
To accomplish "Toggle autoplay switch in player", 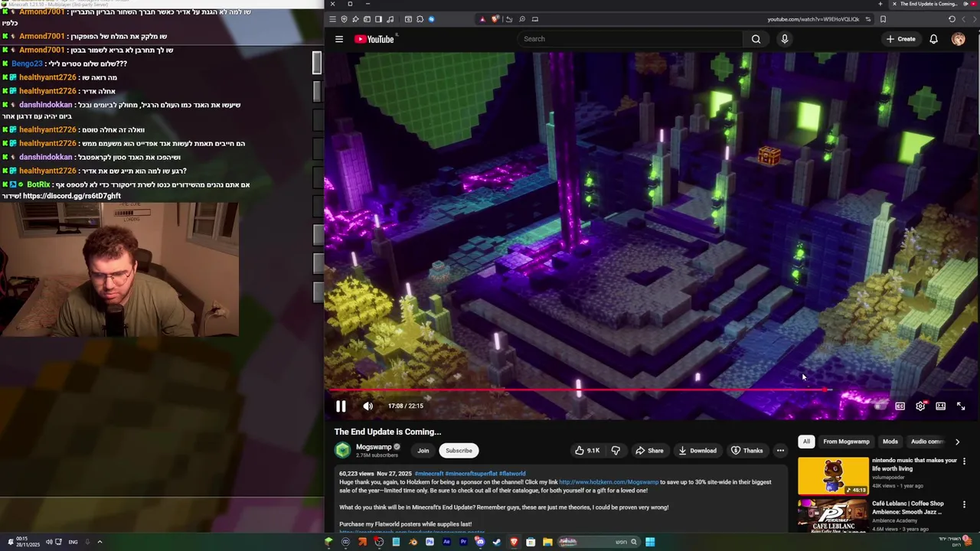I will pyautogui.click(x=880, y=406).
